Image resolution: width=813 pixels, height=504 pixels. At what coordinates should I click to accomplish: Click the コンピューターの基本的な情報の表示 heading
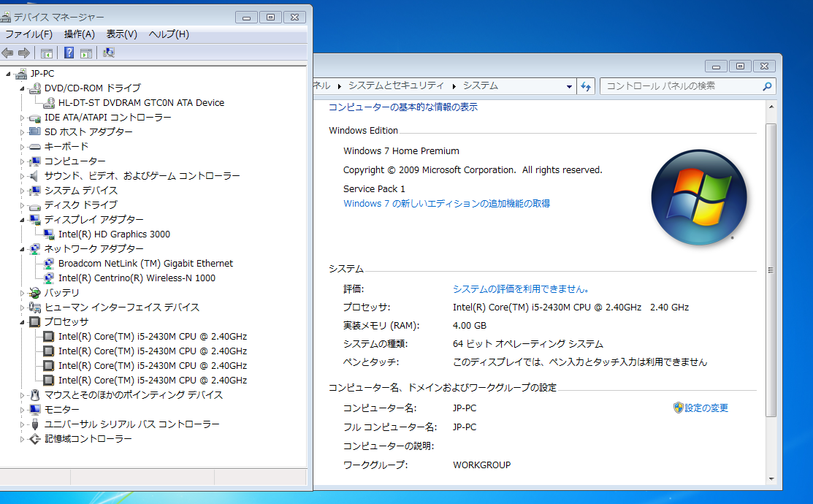click(403, 107)
